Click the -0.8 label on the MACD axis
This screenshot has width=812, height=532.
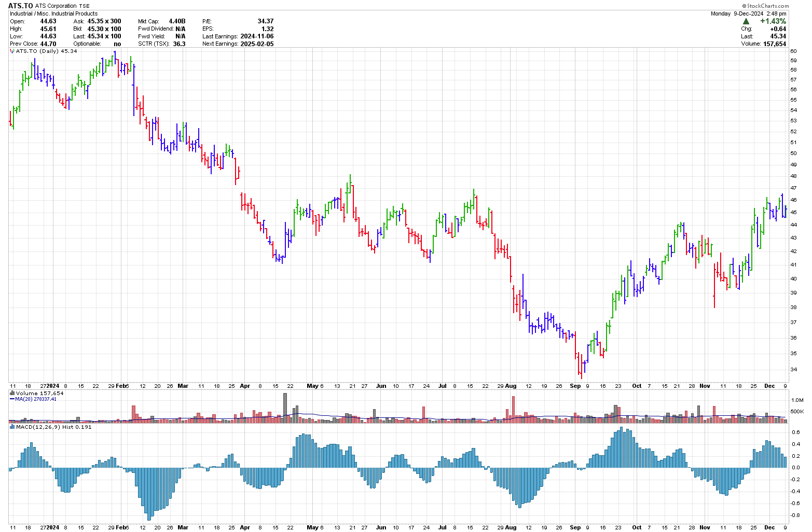click(795, 515)
